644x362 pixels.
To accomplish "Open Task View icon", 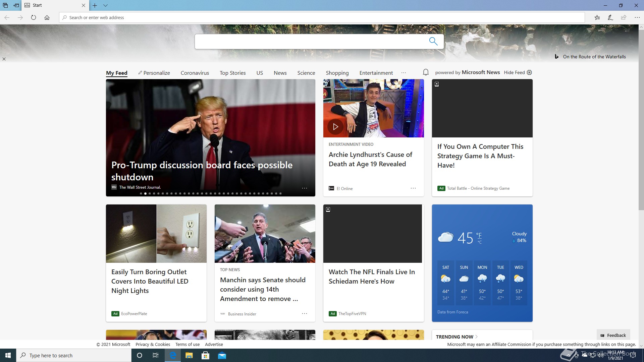I will (x=156, y=355).
